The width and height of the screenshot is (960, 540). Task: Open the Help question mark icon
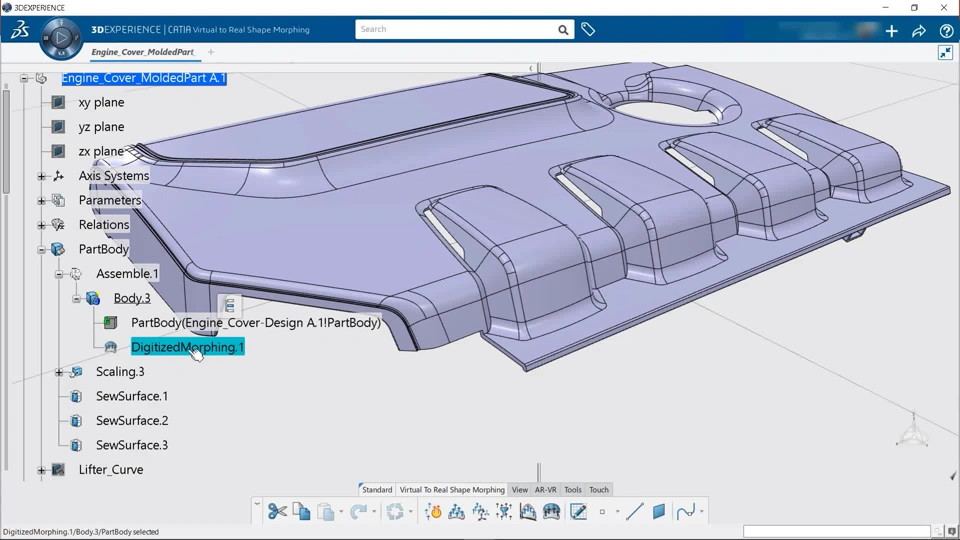946,31
